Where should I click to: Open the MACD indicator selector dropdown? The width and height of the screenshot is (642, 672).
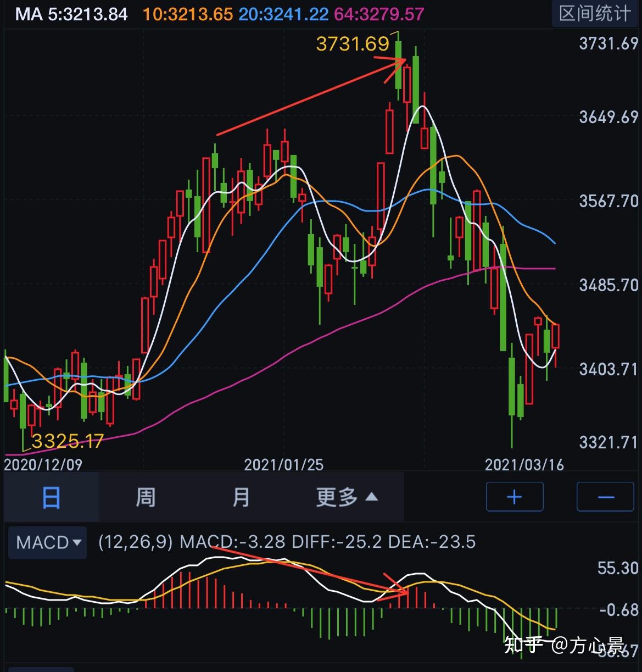pos(47,542)
